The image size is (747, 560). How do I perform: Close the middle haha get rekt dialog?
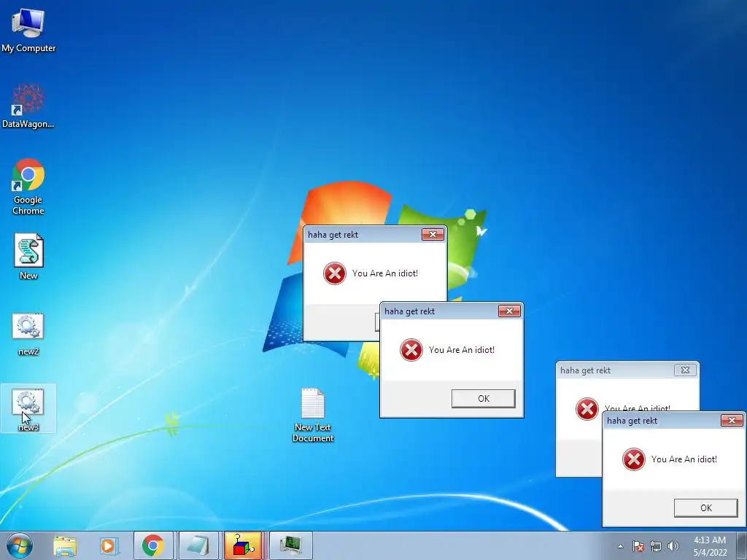click(x=509, y=311)
